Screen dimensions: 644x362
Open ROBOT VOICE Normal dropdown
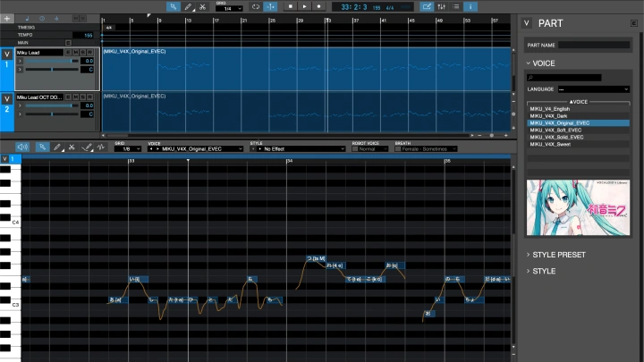click(373, 149)
